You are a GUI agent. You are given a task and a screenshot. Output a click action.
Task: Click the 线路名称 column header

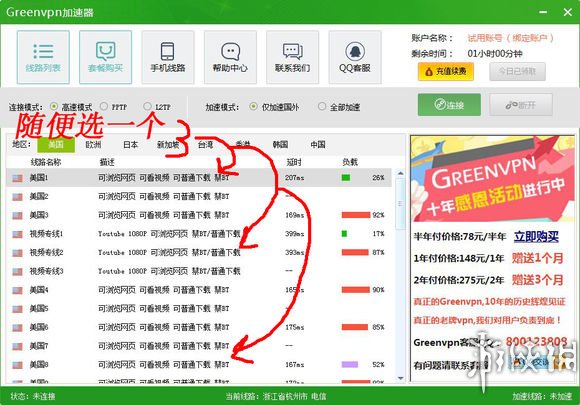click(x=45, y=162)
